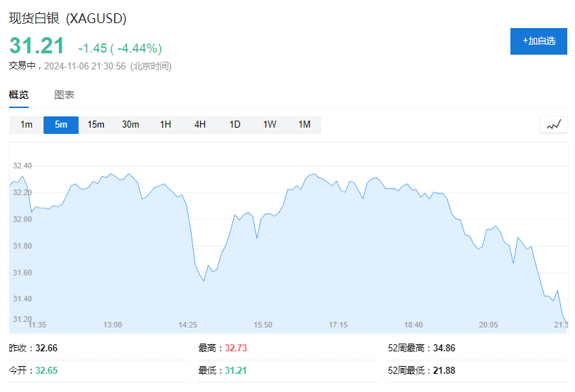575x392 pixels.
Task: Click the line chart type icon
Action: [x=553, y=125]
